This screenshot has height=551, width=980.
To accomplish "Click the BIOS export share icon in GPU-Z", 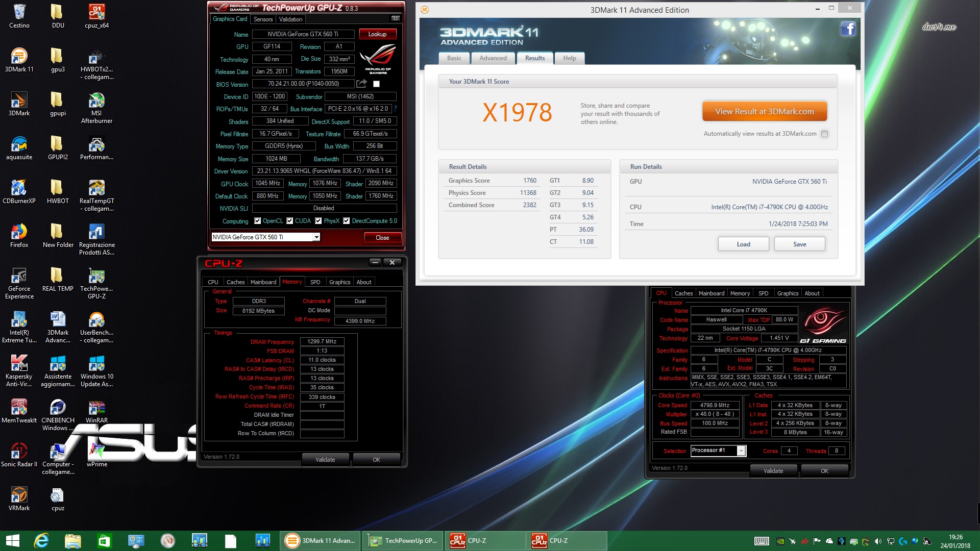I will tap(361, 84).
